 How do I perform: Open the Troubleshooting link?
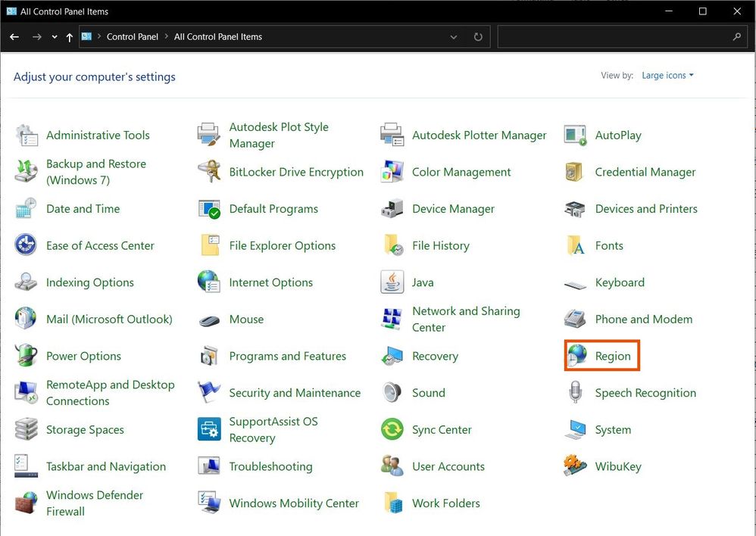[x=270, y=466]
